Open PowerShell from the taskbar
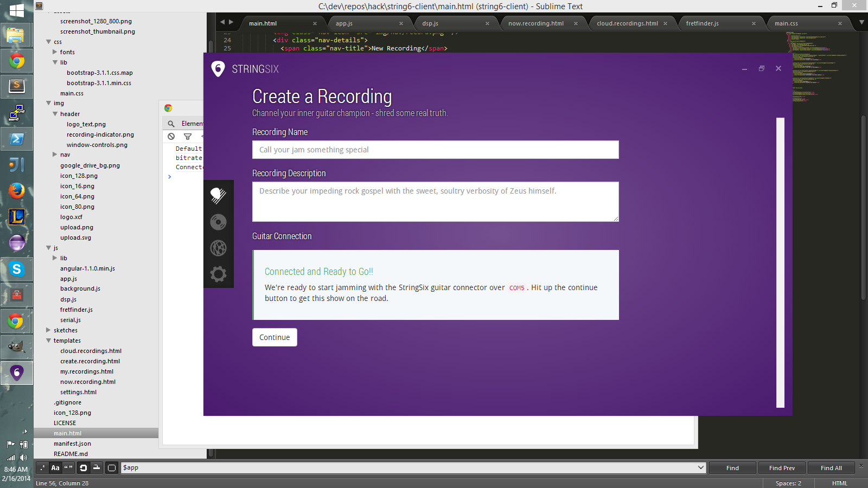The width and height of the screenshot is (868, 488). (16, 139)
